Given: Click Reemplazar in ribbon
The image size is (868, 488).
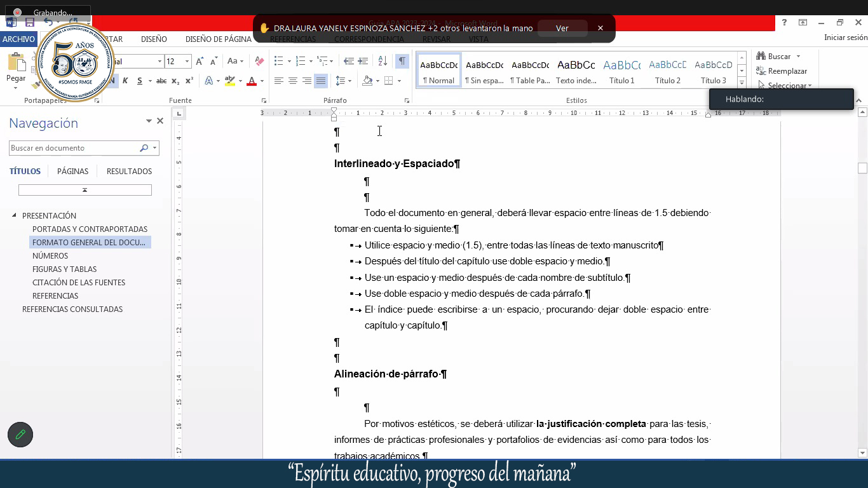Looking at the screenshot, I should coord(782,71).
